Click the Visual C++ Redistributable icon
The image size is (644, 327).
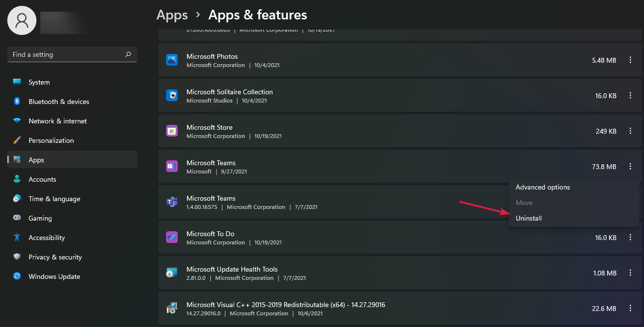[x=172, y=308]
